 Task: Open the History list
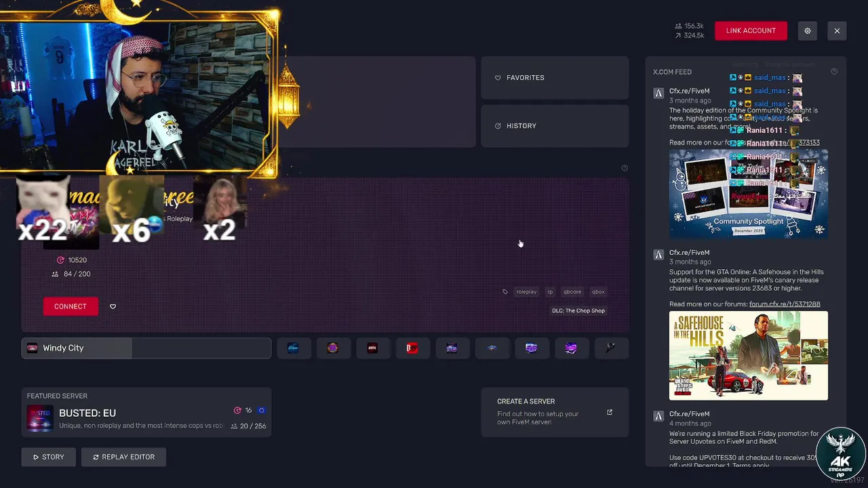tap(555, 125)
